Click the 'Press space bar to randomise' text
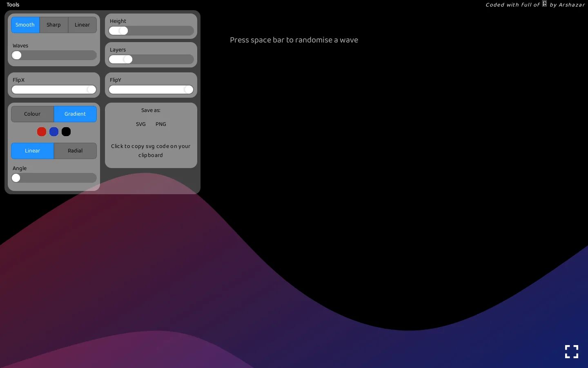Image resolution: width=588 pixels, height=368 pixels. click(x=294, y=40)
